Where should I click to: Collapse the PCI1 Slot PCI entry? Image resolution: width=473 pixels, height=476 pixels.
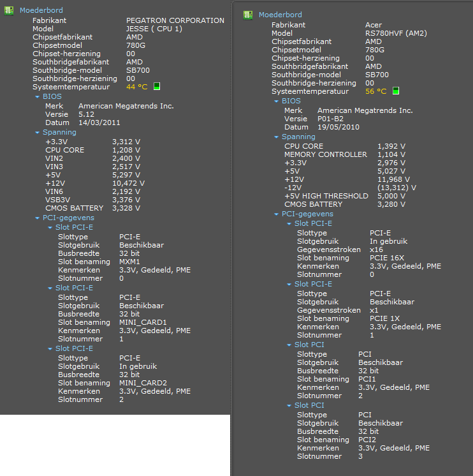(x=289, y=345)
